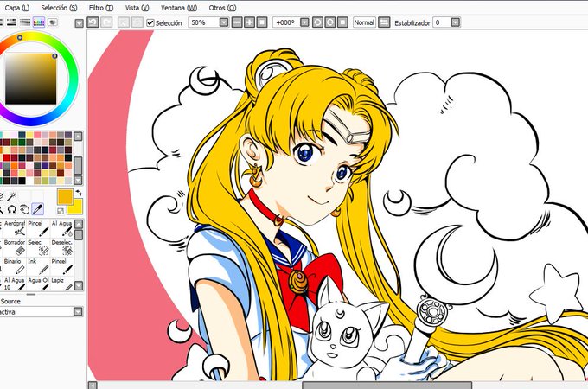The width and height of the screenshot is (588, 389).
Task: Click the background yellow color box
Action: pos(76,208)
